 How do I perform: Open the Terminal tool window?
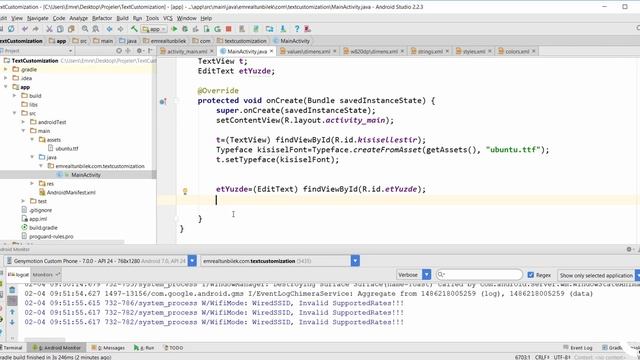(13, 348)
